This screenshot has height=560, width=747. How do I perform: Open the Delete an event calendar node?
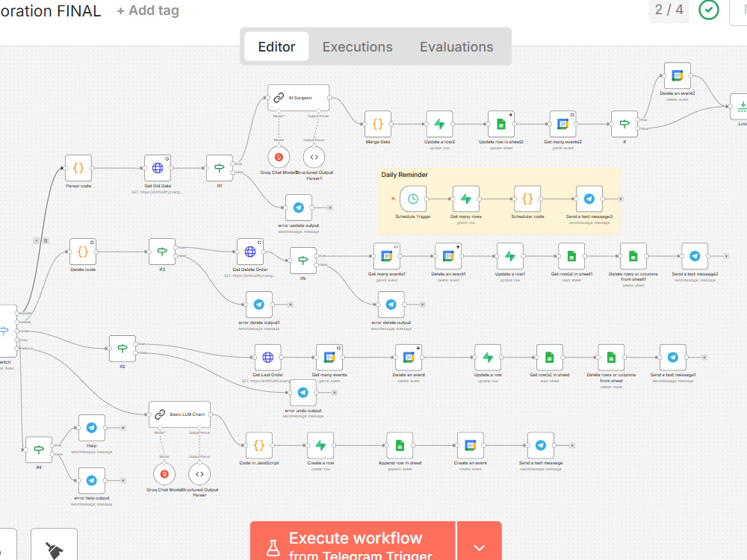pyautogui.click(x=409, y=357)
